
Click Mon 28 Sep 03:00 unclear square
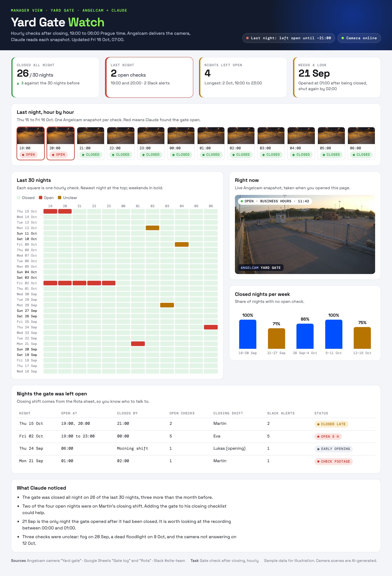coord(167,305)
